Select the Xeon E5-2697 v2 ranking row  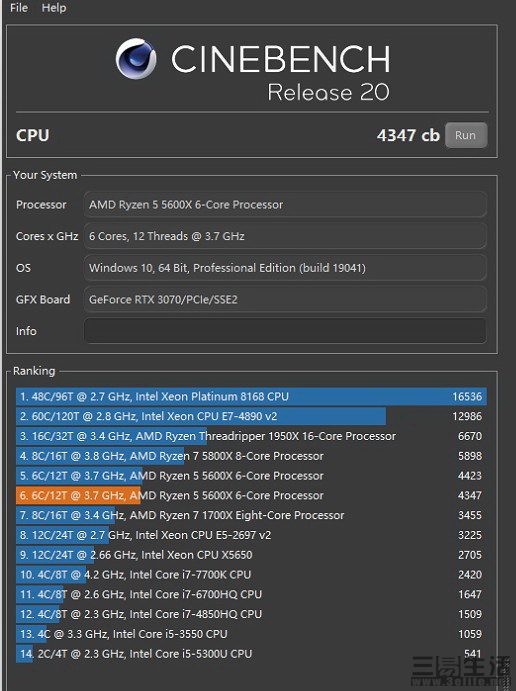click(x=251, y=535)
